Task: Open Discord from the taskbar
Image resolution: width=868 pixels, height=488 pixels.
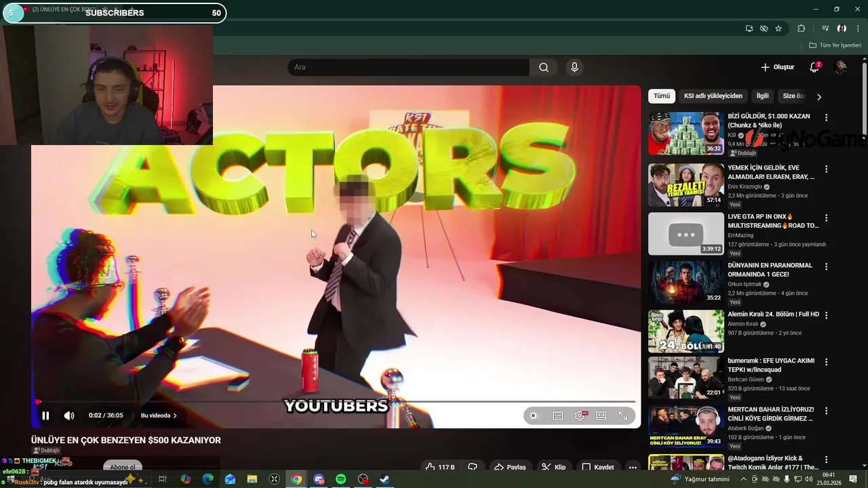Action: 319,479
